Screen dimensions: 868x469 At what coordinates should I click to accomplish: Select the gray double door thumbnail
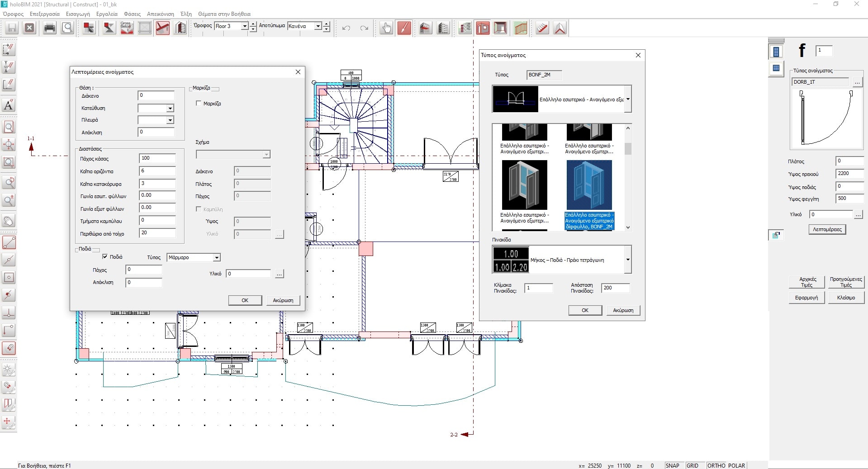pos(525,185)
